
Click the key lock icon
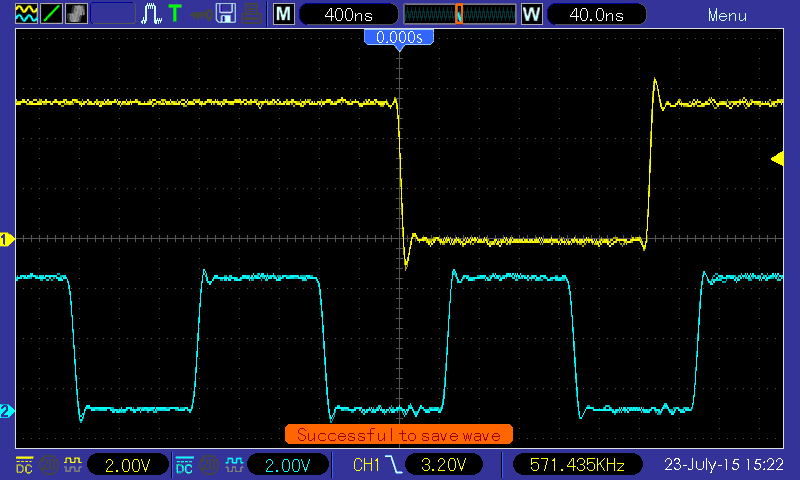tap(201, 14)
